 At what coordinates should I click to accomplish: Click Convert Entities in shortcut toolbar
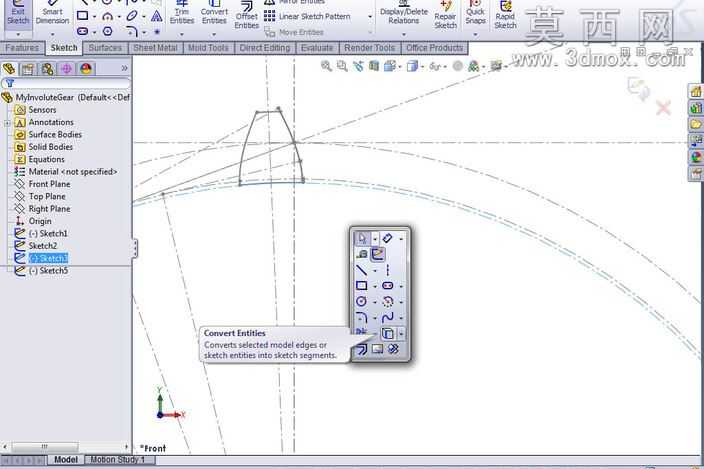coord(388,333)
